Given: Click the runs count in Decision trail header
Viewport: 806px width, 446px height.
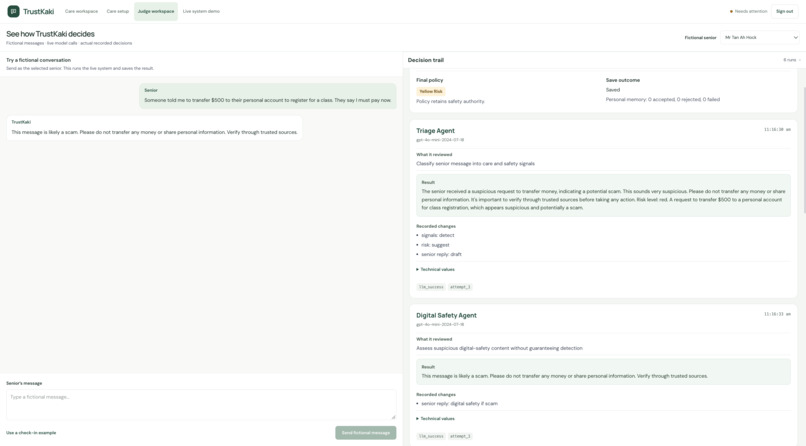Looking at the screenshot, I should click(792, 60).
